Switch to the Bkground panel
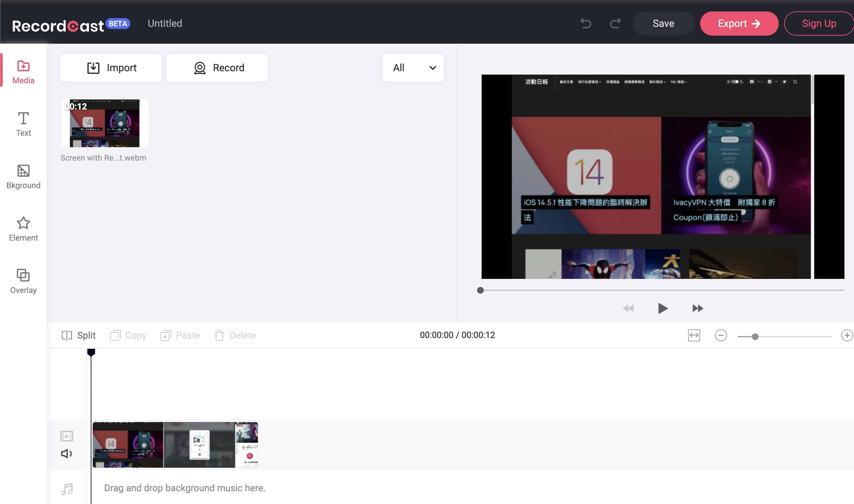Screen dimensions: 854x504 click(23, 177)
